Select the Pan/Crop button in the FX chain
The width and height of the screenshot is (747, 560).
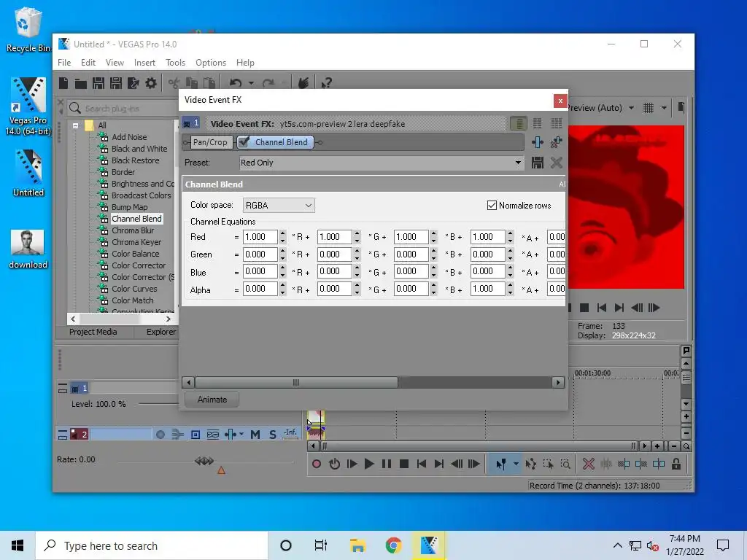[210, 142]
